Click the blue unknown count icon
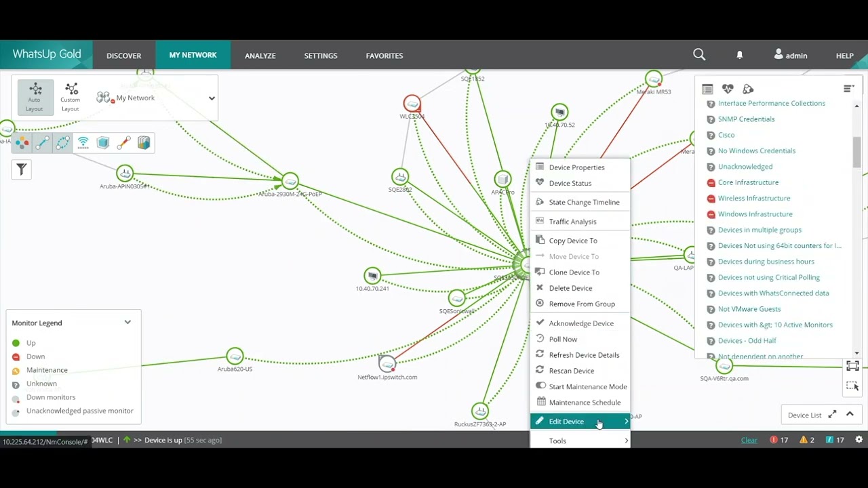The image size is (868, 488). (x=829, y=440)
